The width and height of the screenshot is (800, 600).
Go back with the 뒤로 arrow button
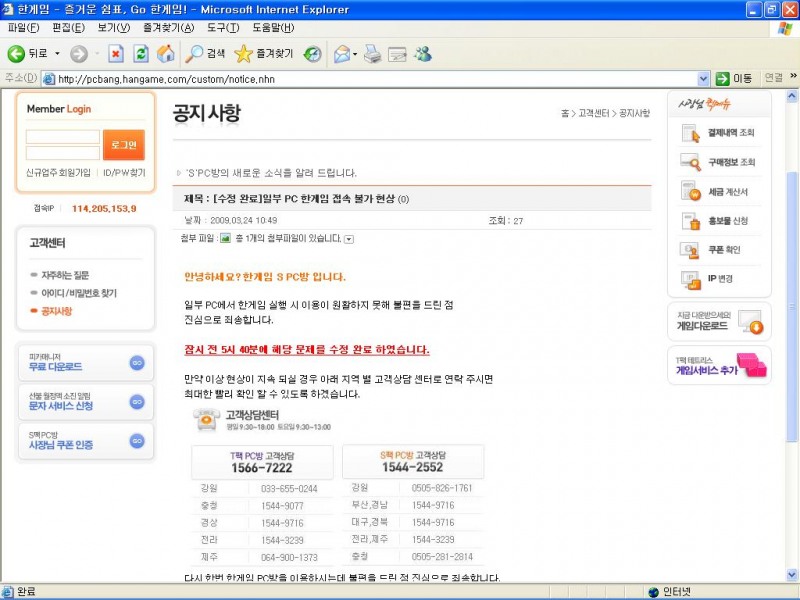(28, 54)
